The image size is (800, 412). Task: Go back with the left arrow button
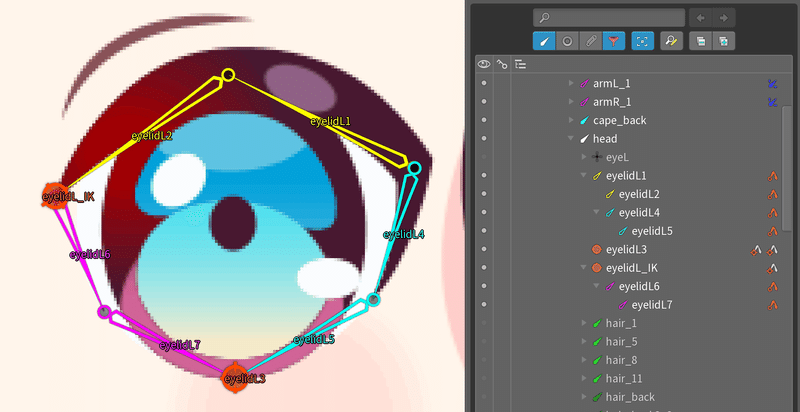click(701, 18)
